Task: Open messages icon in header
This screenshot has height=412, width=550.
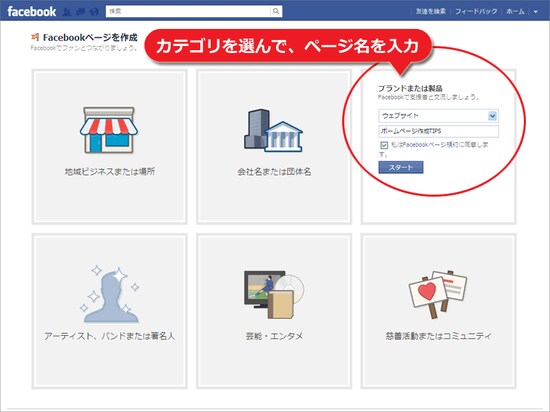Action: pos(81,12)
